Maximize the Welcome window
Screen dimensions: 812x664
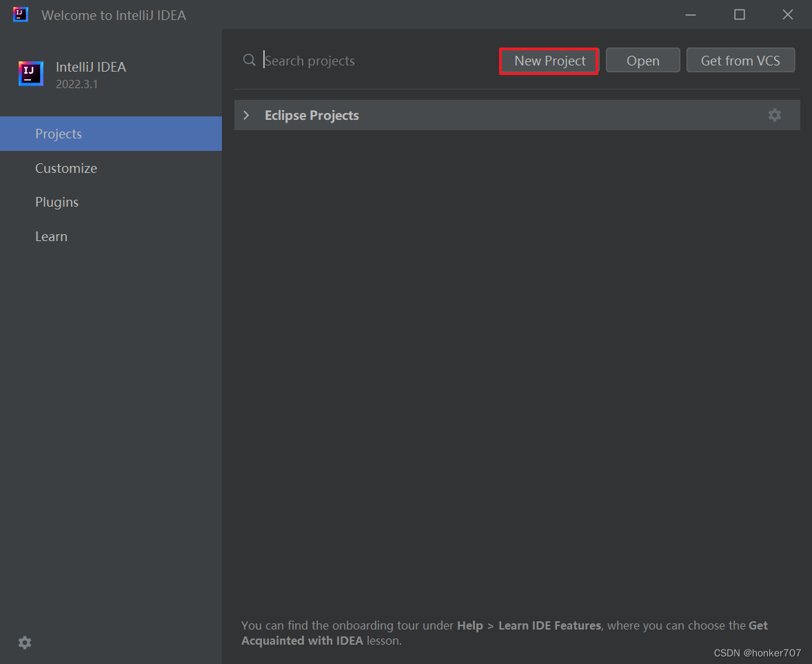[740, 14]
